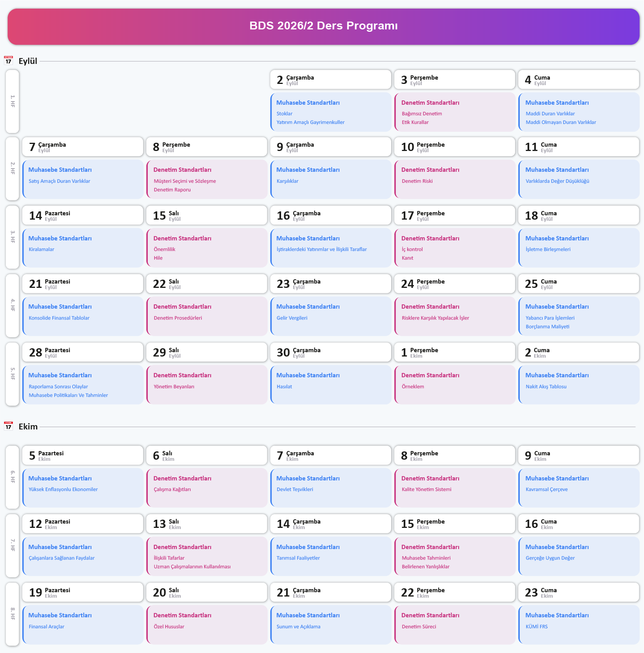644x653 pixels.
Task: Click the Eylül calendar icon
Action: pos(8,60)
